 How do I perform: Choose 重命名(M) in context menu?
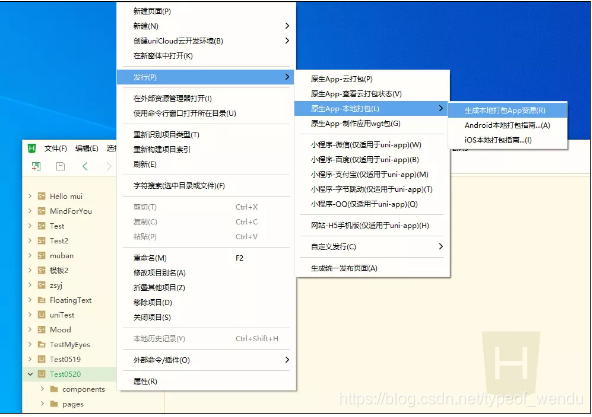click(x=207, y=258)
